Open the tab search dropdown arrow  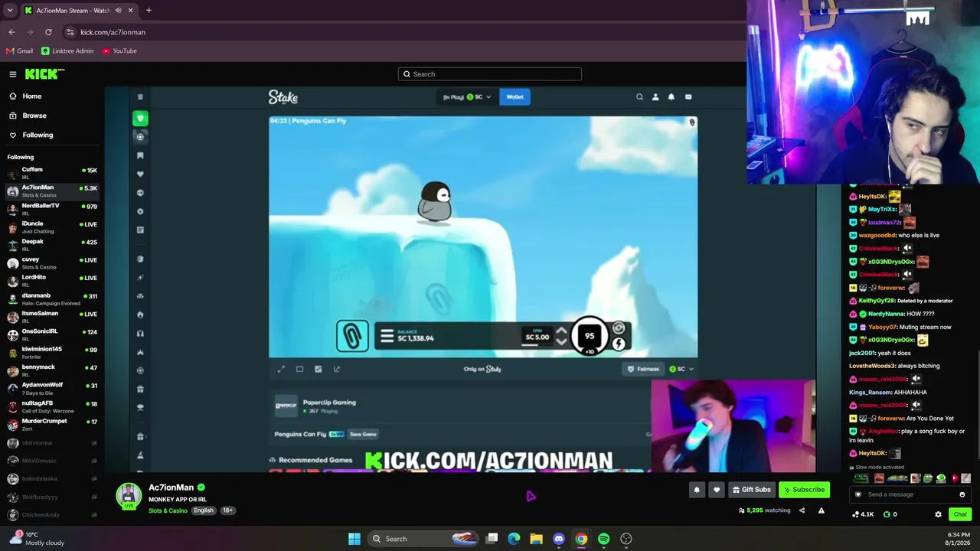coord(10,11)
